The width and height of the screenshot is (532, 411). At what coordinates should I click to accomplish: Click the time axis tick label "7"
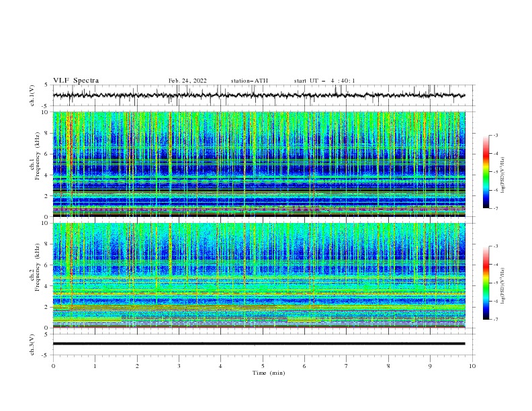click(x=347, y=366)
